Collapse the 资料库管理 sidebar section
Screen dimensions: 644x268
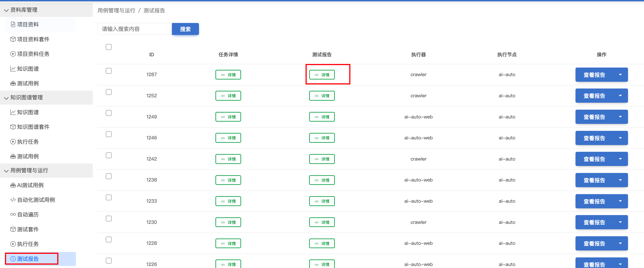(6, 10)
